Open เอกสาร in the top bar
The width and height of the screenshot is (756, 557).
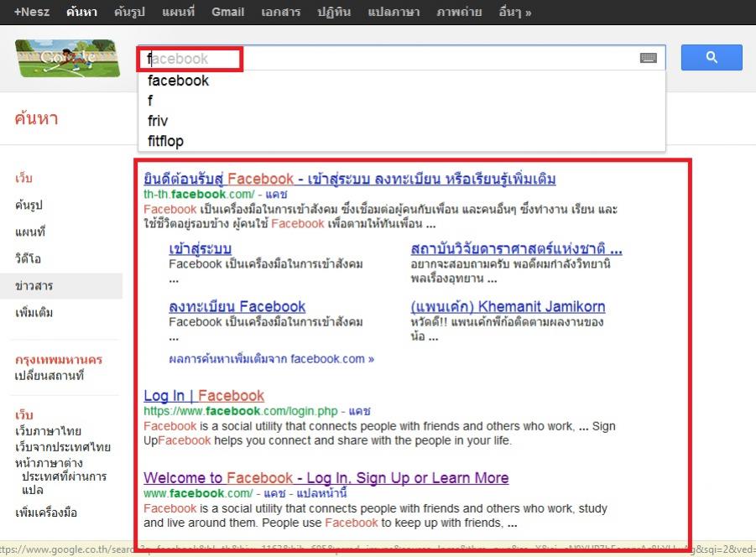[x=280, y=12]
